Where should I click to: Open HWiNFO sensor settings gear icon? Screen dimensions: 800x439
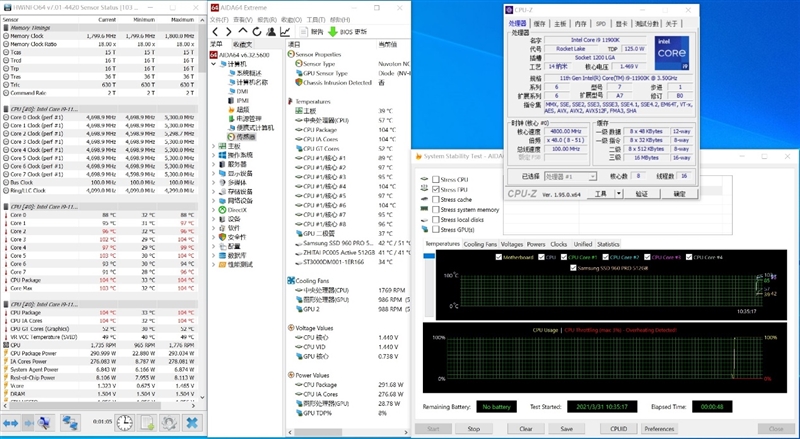[169, 423]
